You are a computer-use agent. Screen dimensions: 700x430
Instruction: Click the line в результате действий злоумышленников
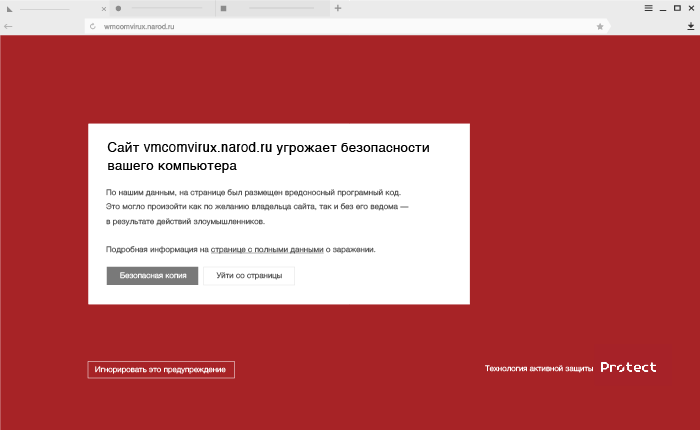pyautogui.click(x=185, y=221)
